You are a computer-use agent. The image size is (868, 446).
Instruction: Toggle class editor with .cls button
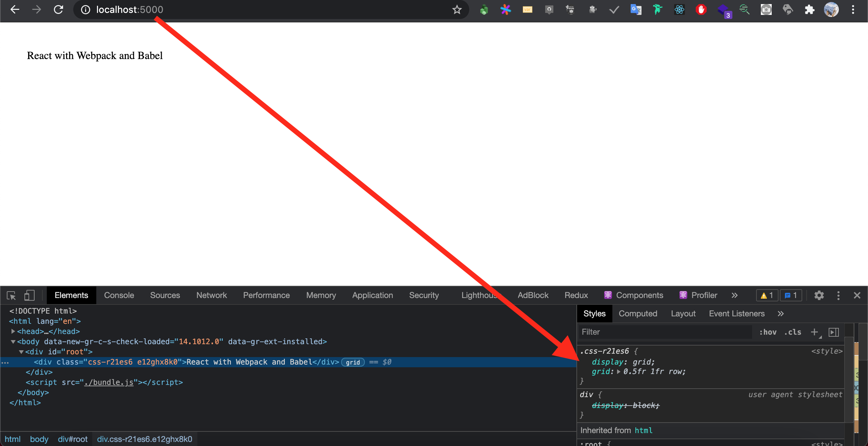click(793, 332)
